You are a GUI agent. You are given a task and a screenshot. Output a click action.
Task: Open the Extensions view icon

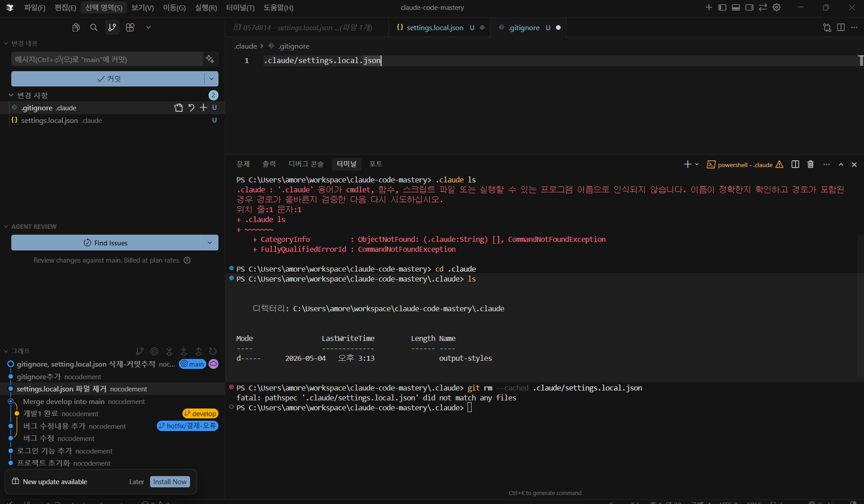tap(130, 27)
